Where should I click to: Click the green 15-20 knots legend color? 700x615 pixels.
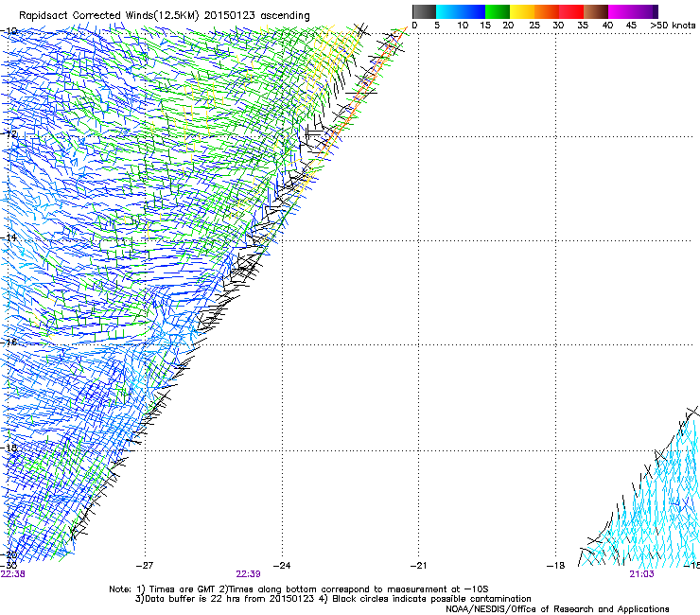[x=498, y=11]
